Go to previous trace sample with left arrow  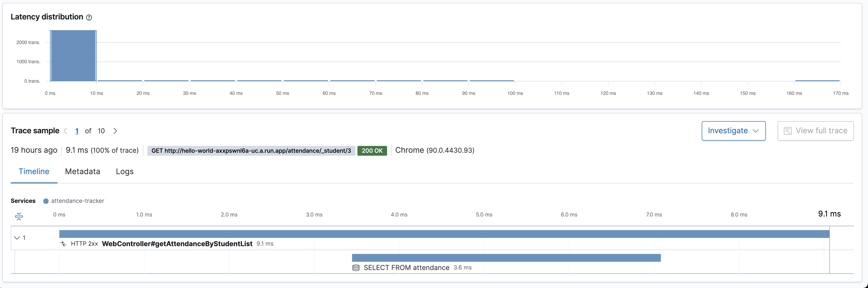pos(65,131)
